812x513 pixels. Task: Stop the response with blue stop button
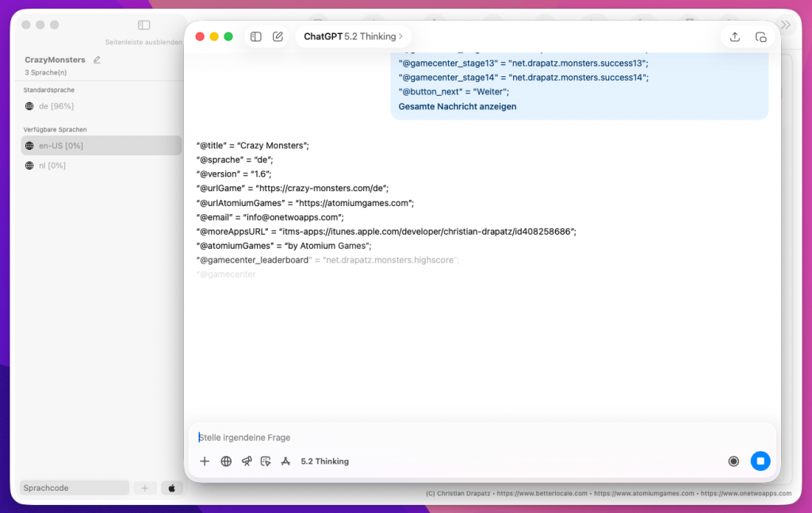(x=760, y=461)
